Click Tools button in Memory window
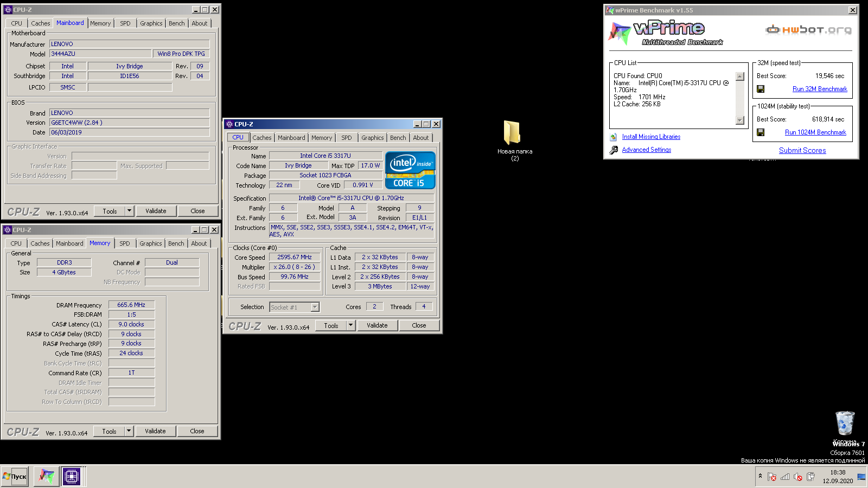The width and height of the screenshot is (868, 488). tap(109, 431)
